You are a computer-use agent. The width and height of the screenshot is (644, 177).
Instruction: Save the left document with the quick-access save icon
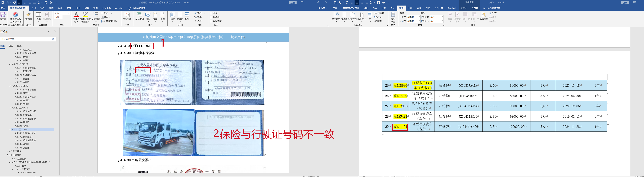click(3, 2)
